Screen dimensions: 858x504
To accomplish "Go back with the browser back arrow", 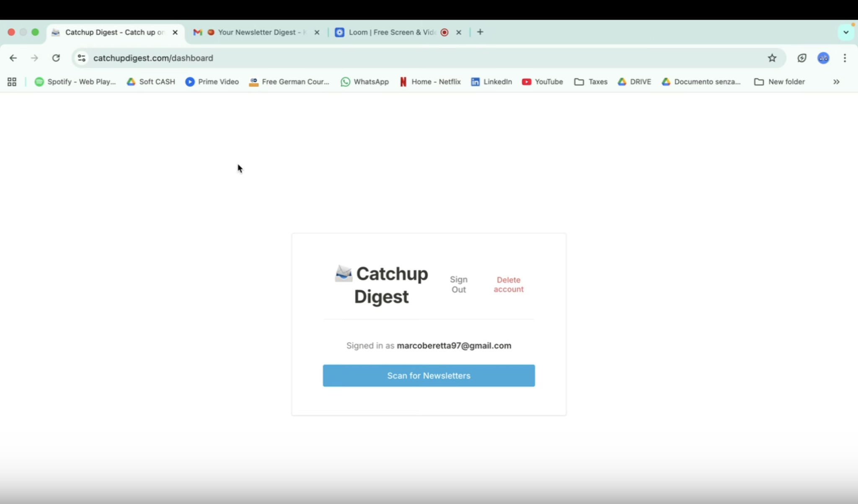I will 13,58.
